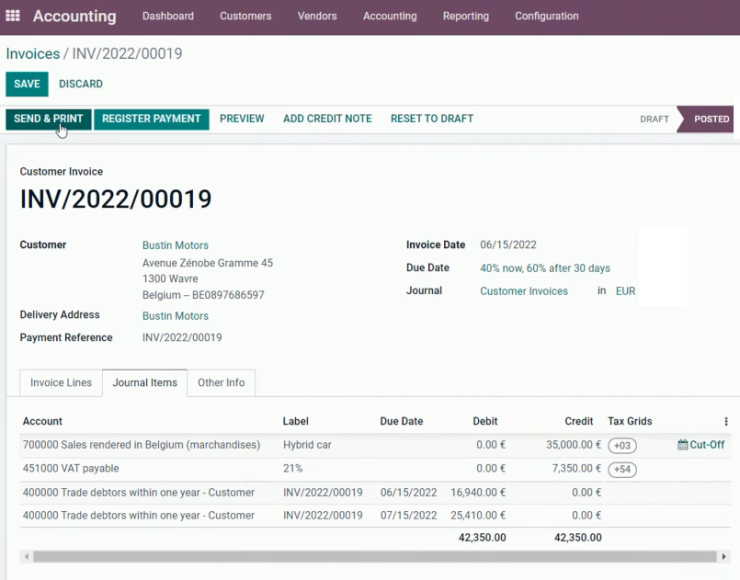Click the scrollbar left arrow
This screenshot has height=580, width=740.
(x=27, y=557)
